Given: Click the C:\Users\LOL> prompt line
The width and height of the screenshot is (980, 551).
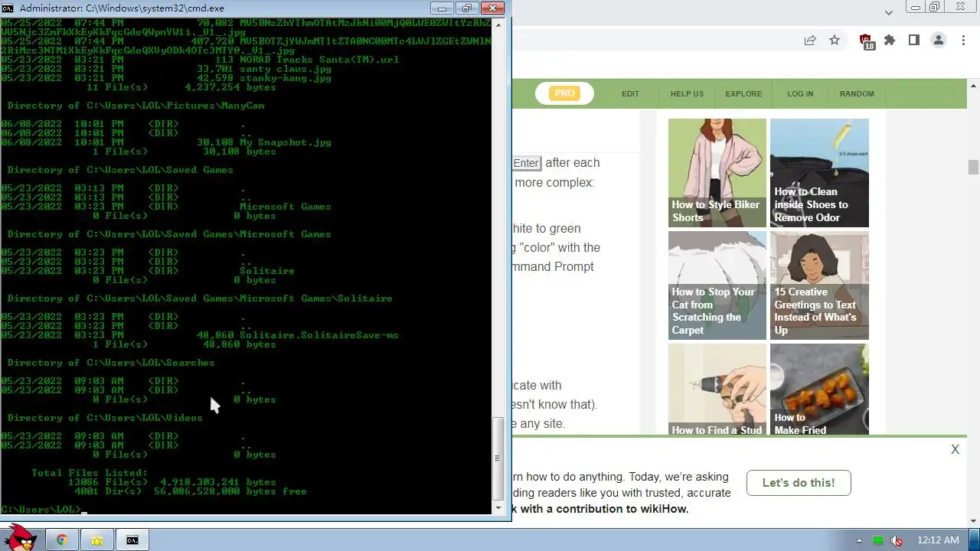Looking at the screenshot, I should [x=41, y=510].
